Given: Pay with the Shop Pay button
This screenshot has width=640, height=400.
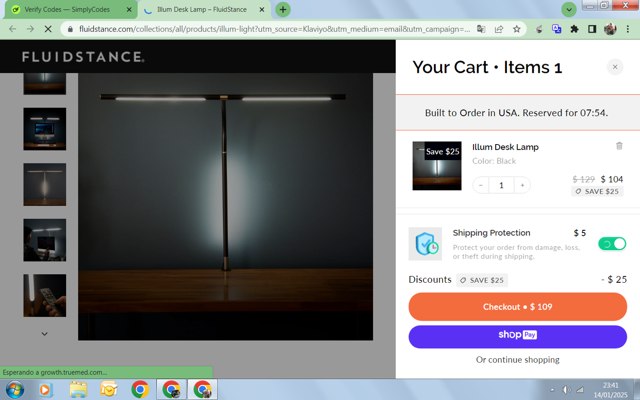Looking at the screenshot, I should click(x=517, y=336).
